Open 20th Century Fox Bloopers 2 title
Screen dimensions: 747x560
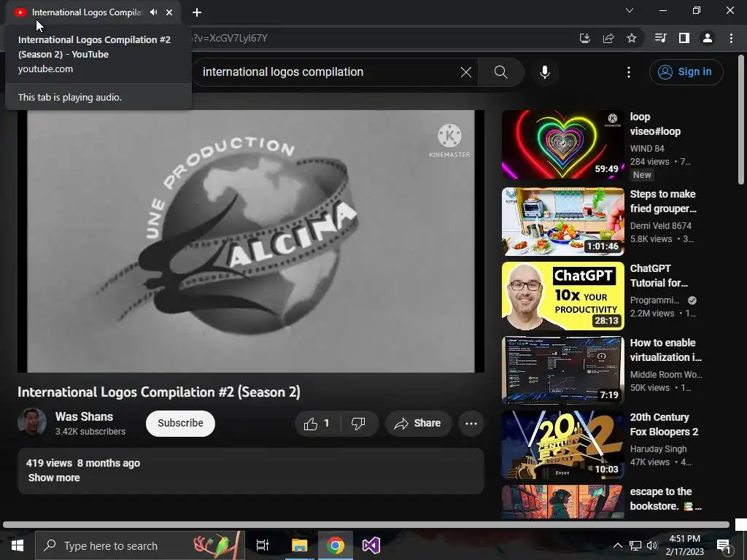click(x=664, y=424)
